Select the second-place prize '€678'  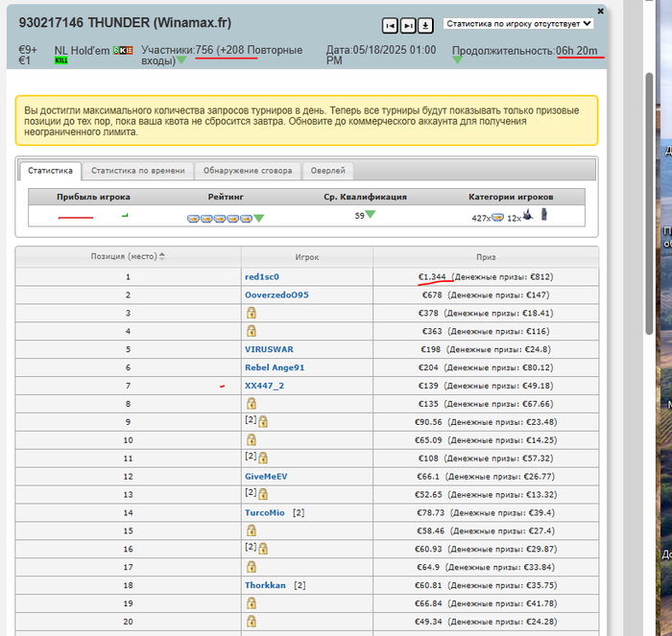(x=432, y=294)
